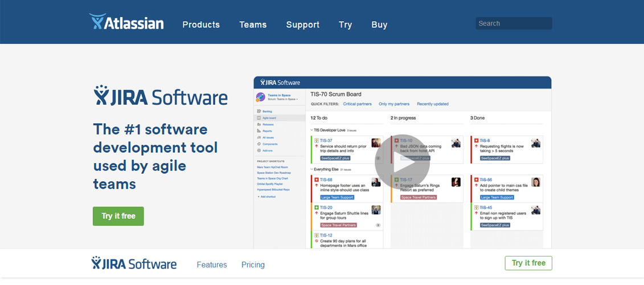
Task: Go to the Pricing tab
Action: pos(253,265)
